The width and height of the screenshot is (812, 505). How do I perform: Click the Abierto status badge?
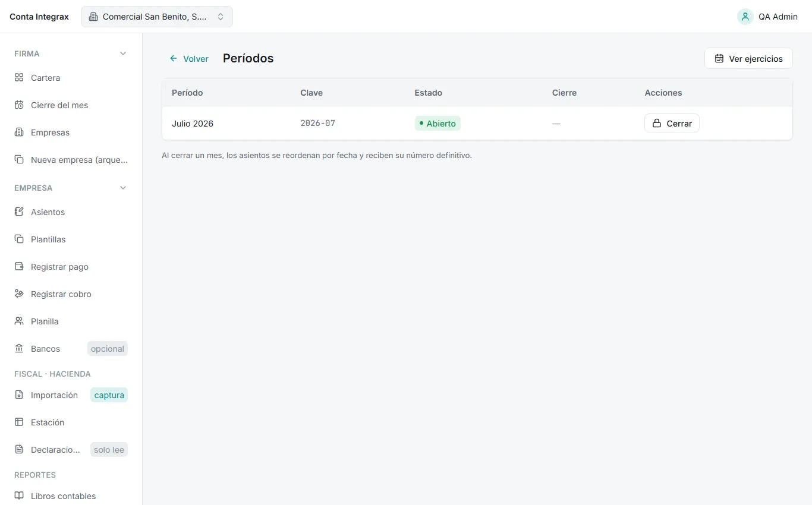pos(438,124)
